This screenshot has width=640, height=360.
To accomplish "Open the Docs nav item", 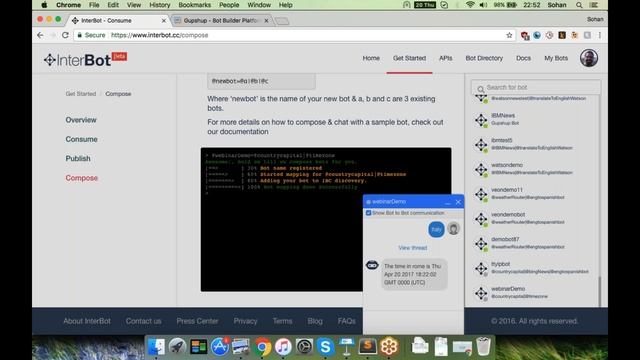I will 523,58.
